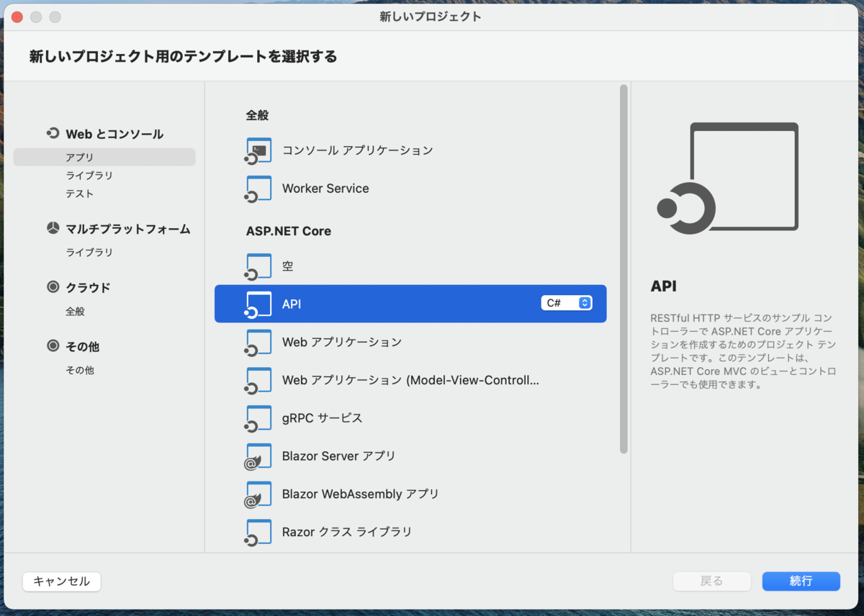The width and height of the screenshot is (864, 616).
Task: Choose the 空 template label
Action: [x=287, y=266]
